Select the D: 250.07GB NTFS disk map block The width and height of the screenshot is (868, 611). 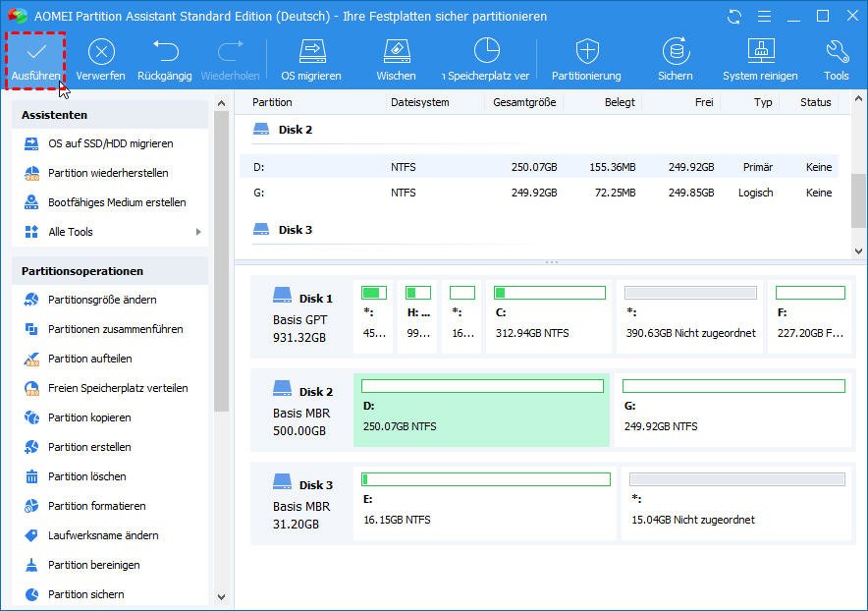[481, 410]
